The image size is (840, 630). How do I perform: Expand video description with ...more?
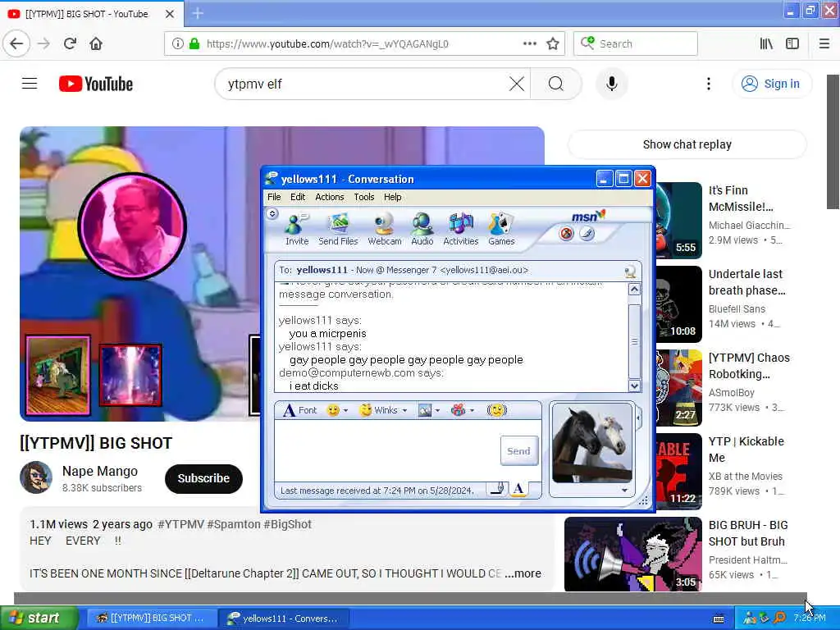[523, 573]
